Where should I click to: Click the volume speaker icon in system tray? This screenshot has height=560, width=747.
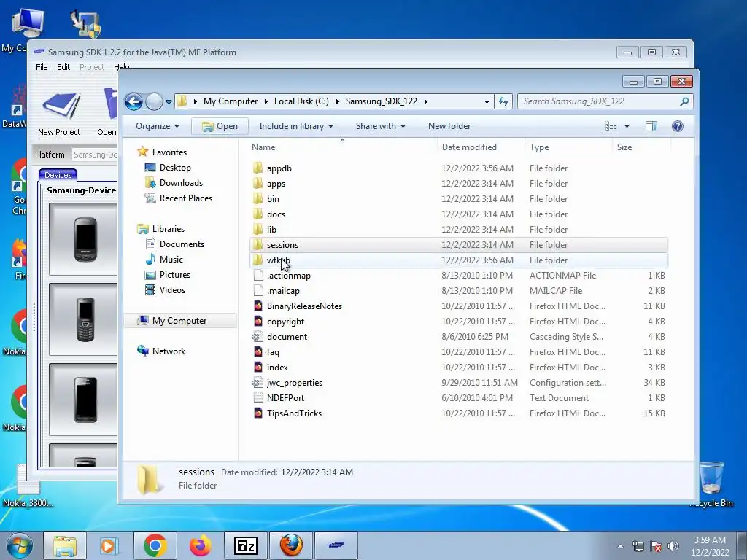[x=673, y=546]
